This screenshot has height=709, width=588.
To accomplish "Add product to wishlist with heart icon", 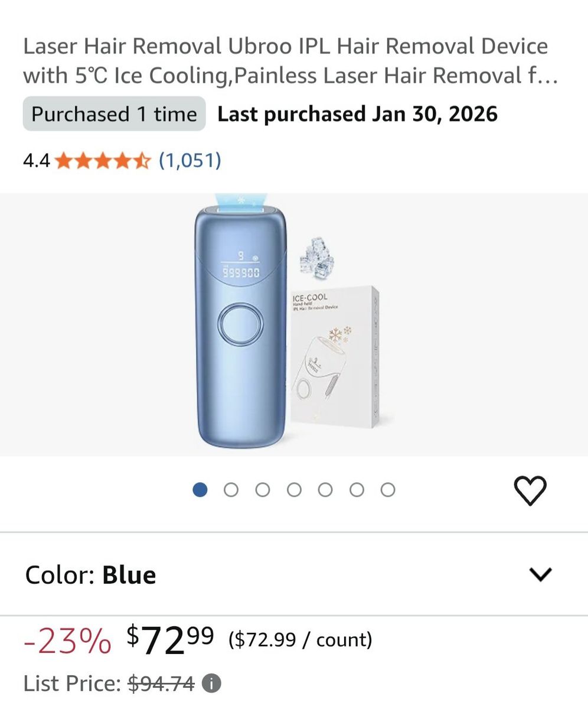I will pyautogui.click(x=530, y=490).
